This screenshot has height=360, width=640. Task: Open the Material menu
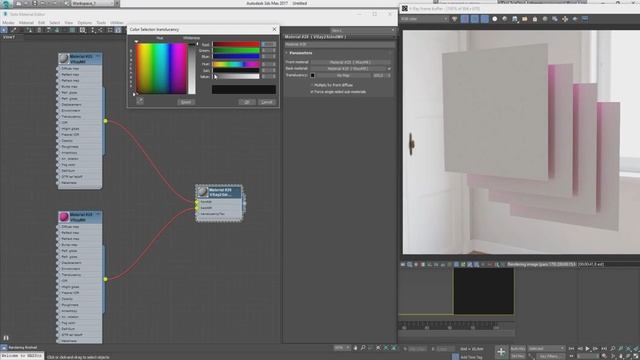point(26,23)
